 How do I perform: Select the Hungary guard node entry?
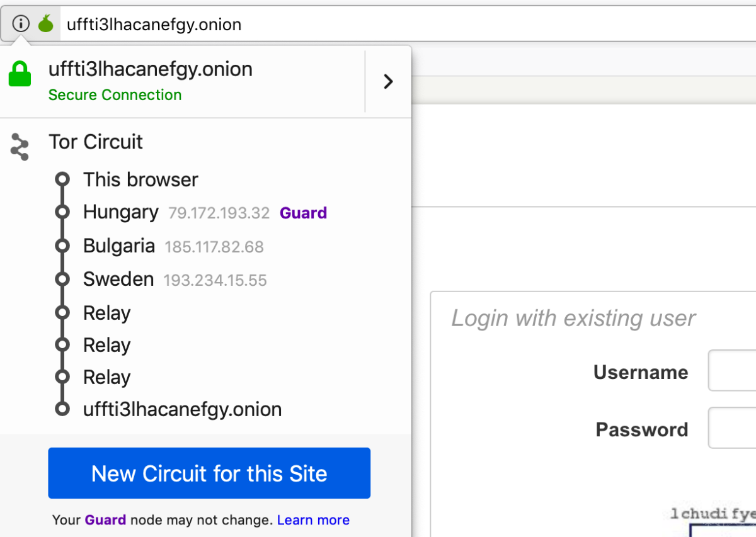pos(121,212)
